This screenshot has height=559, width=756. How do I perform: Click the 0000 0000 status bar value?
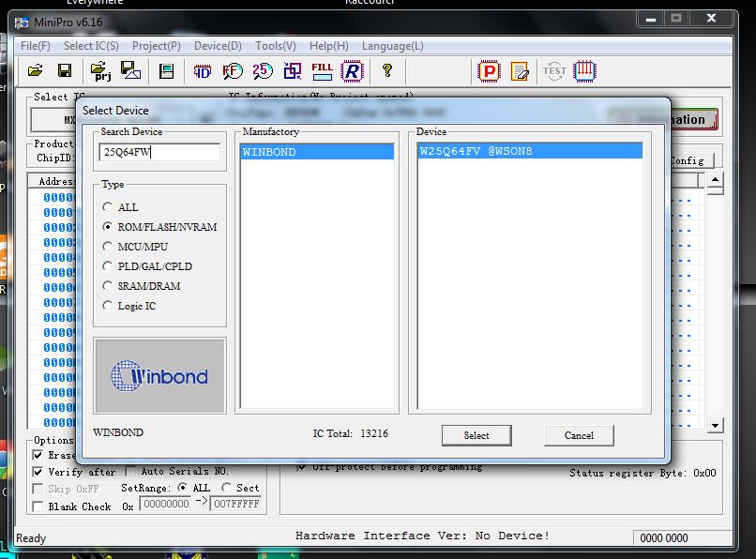pyautogui.click(x=663, y=538)
